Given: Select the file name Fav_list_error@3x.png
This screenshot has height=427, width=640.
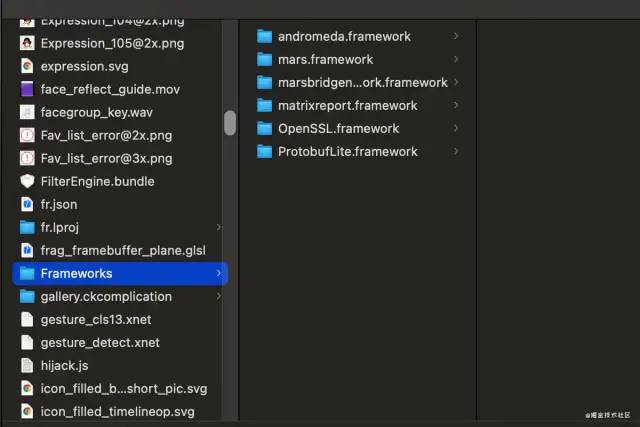Looking at the screenshot, I should click(x=107, y=158).
